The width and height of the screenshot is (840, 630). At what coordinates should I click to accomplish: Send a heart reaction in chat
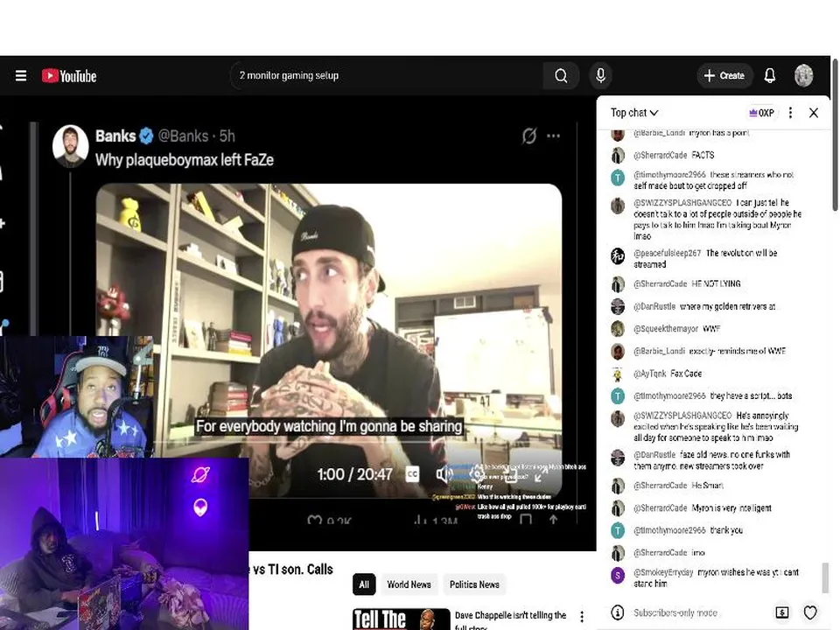[x=810, y=612]
